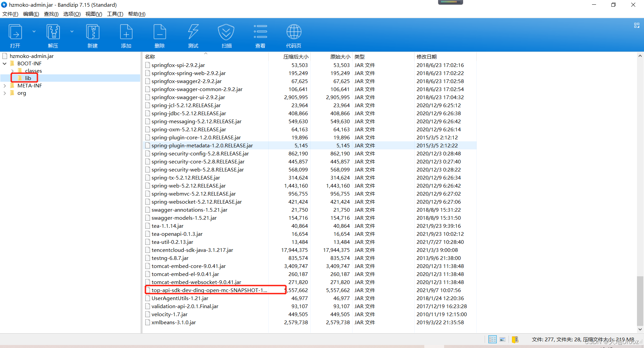Click the 新建 (New archive) toolbar icon

[x=93, y=34]
